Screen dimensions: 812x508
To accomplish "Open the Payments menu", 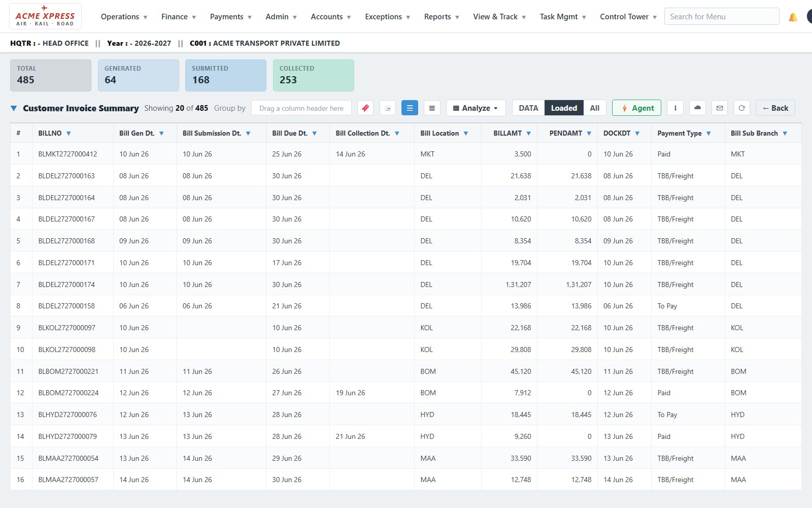I will 231,17.
